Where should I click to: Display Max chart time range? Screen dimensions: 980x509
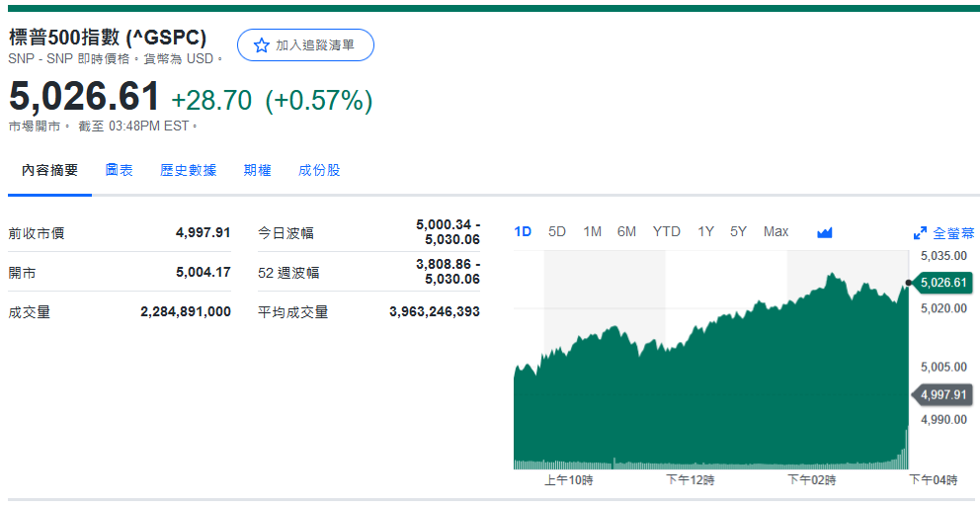(776, 232)
